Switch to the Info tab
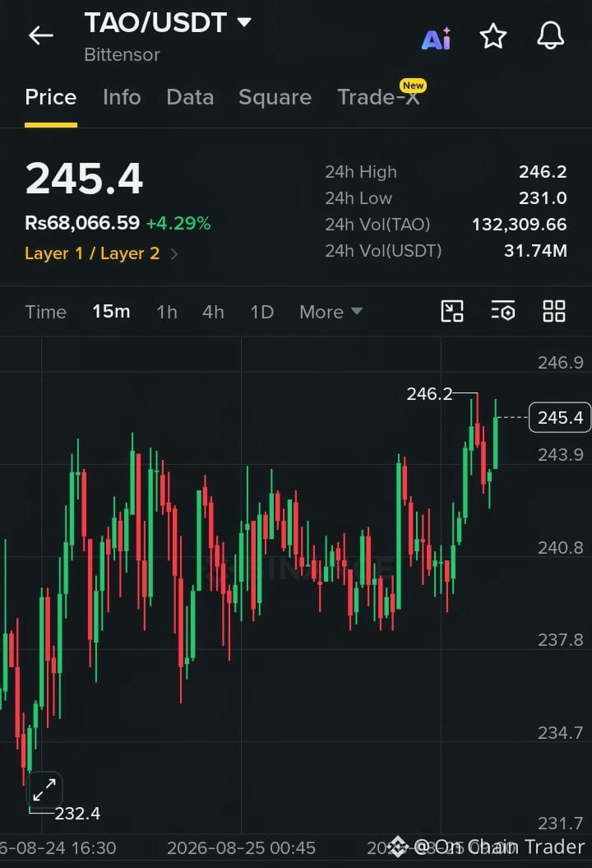592x868 pixels. pos(122,97)
